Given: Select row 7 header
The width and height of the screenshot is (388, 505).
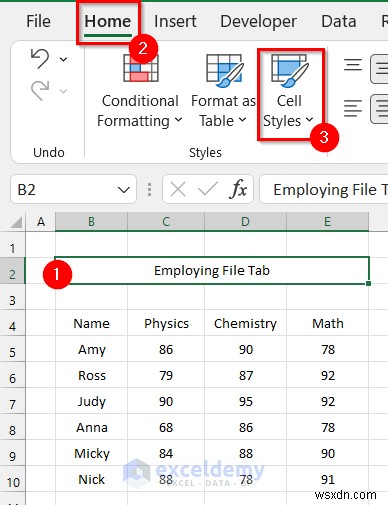Looking at the screenshot, I should (x=12, y=401).
